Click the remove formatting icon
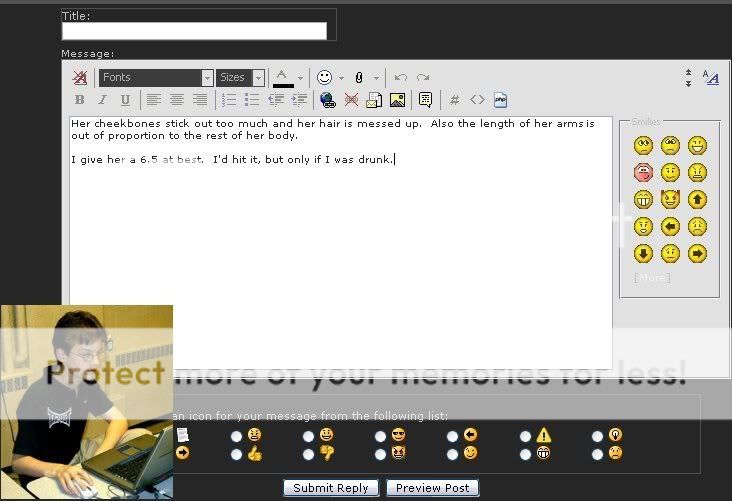The image size is (732, 501). tap(80, 77)
